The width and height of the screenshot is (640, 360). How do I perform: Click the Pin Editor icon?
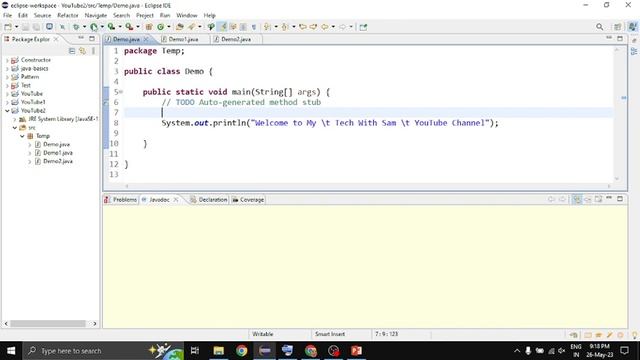click(x=363, y=27)
